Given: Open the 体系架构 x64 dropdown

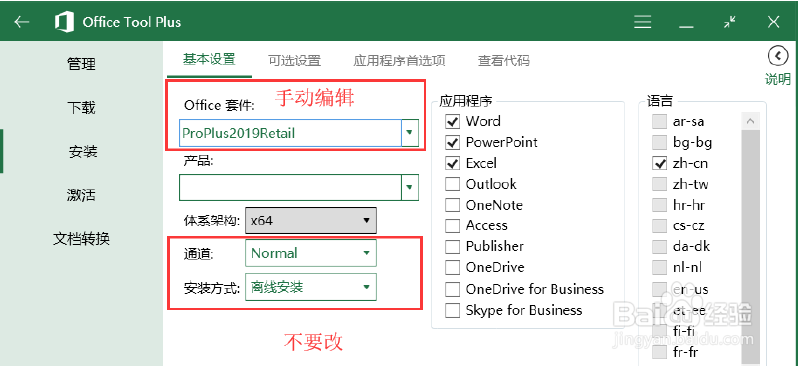Looking at the screenshot, I should point(311,220).
